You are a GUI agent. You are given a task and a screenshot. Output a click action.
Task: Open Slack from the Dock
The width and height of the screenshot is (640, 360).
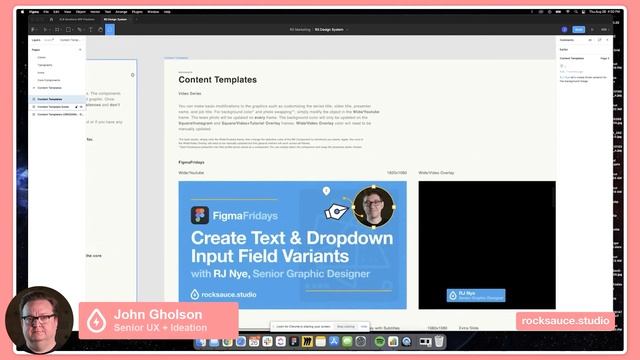[267, 342]
